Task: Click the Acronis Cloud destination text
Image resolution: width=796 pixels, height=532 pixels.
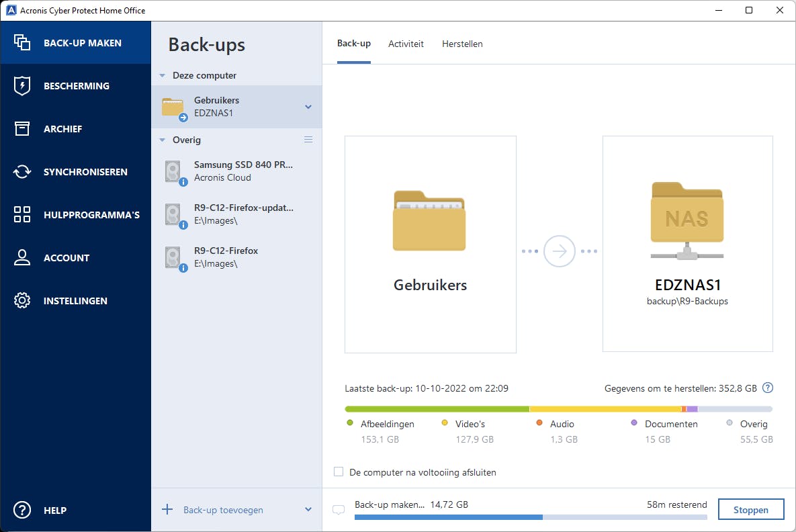Action: tap(222, 178)
